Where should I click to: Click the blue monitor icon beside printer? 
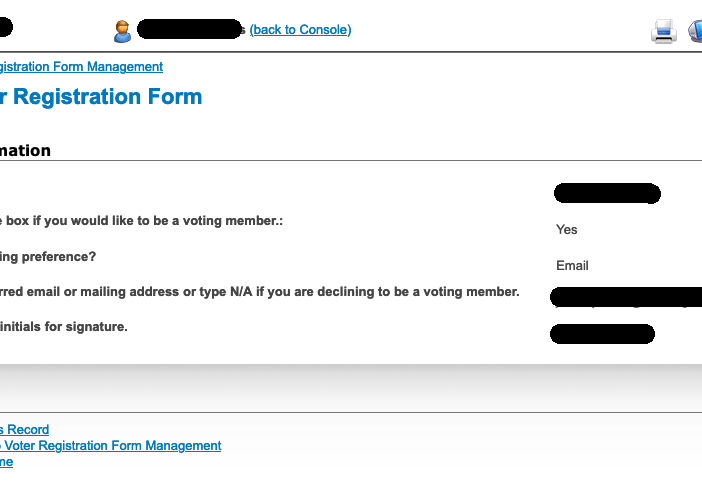point(695,31)
